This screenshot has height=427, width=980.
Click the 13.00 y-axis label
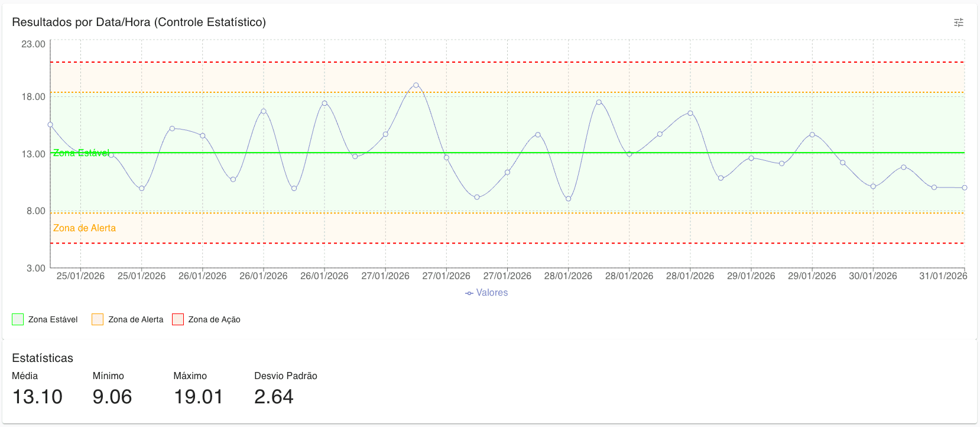33,154
